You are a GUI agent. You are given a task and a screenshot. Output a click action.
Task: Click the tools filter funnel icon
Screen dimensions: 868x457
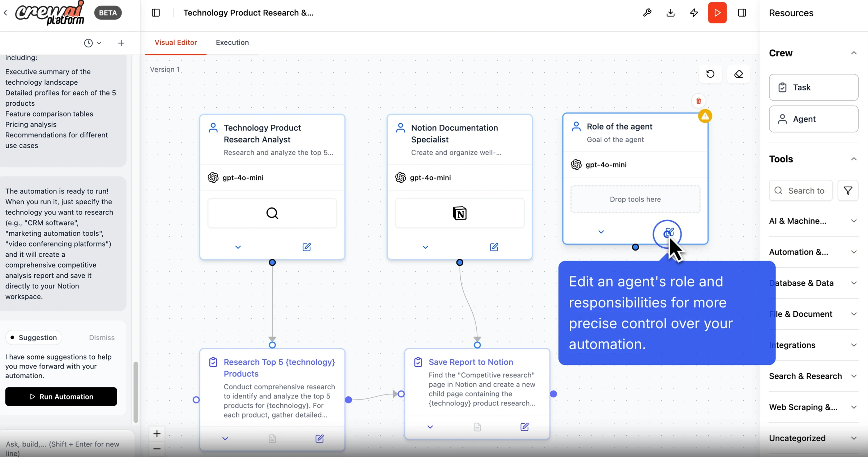(x=848, y=191)
